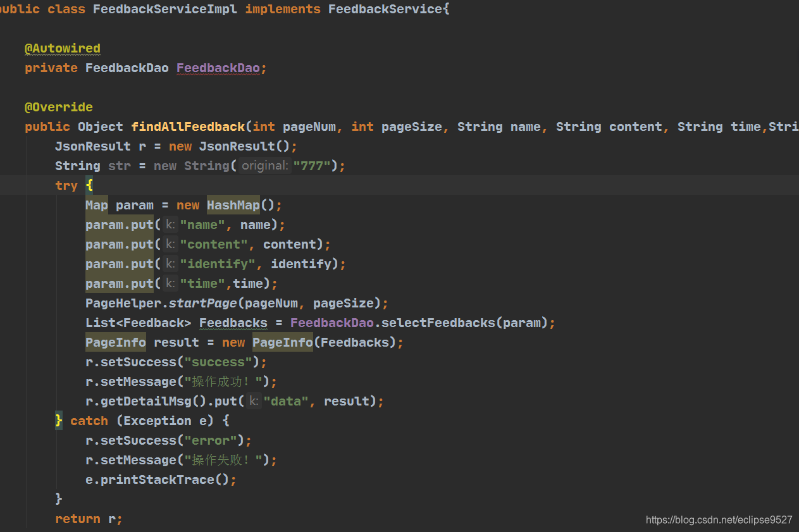Click PageInfo in new PageInfo(Feedbacks)

(283, 342)
